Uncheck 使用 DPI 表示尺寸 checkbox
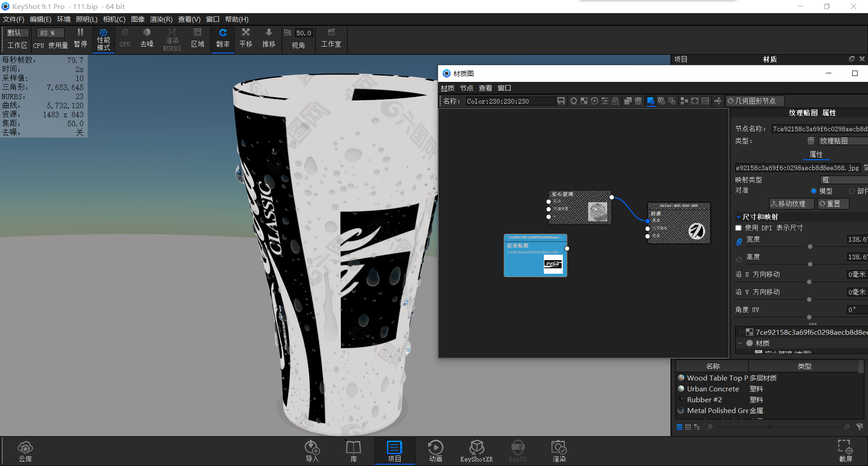Image resolution: width=868 pixels, height=466 pixels. click(x=739, y=228)
